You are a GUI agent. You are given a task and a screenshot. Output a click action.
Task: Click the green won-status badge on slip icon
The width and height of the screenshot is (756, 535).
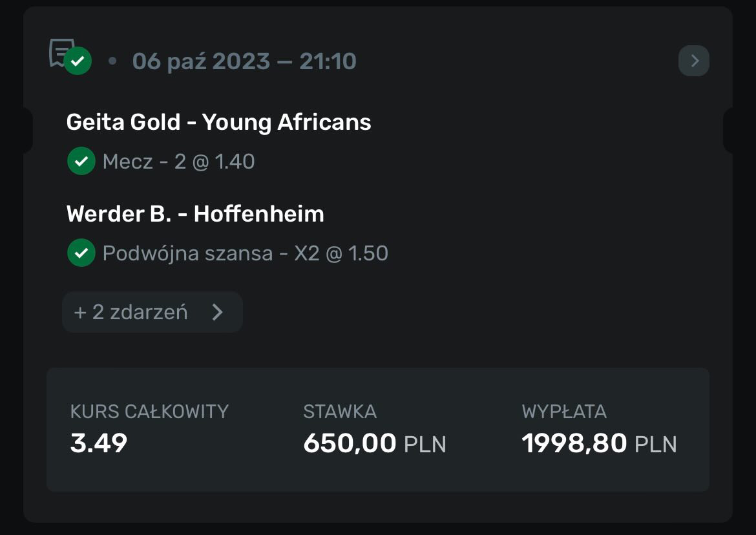pyautogui.click(x=78, y=61)
